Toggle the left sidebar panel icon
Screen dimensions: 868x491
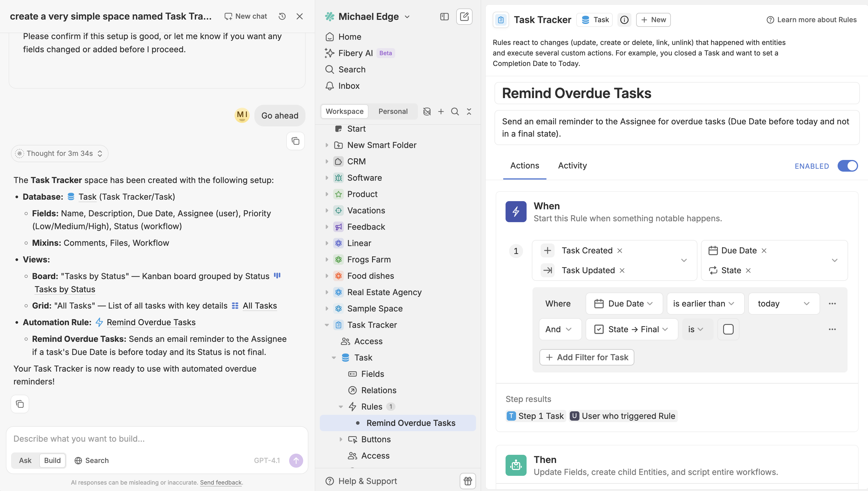click(x=444, y=17)
